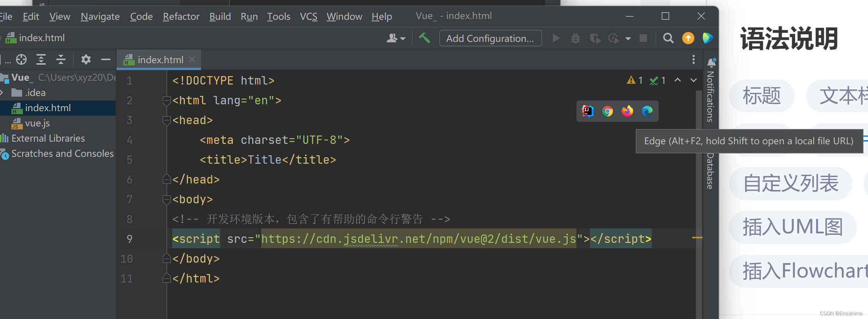Viewport: 868px width, 319px height.
Task: Click 插入Flowchart button in right panel
Action: coord(798,271)
